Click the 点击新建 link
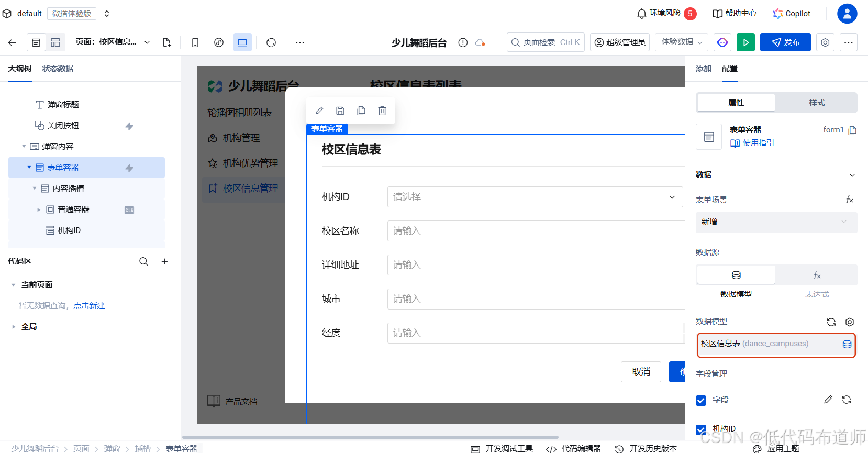This screenshot has width=868, height=453. point(89,306)
